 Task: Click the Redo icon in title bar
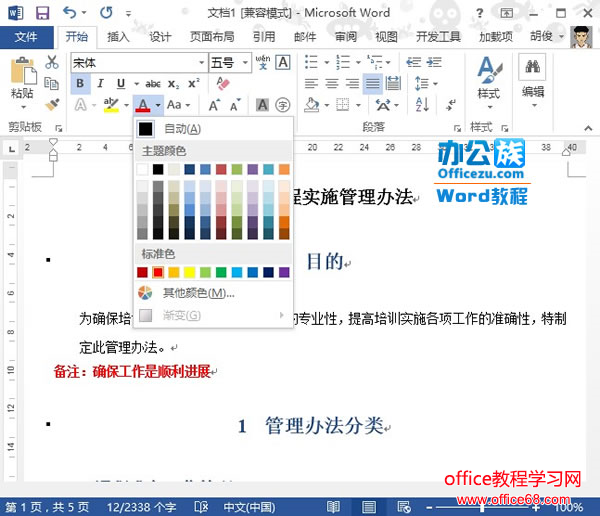pos(106,13)
